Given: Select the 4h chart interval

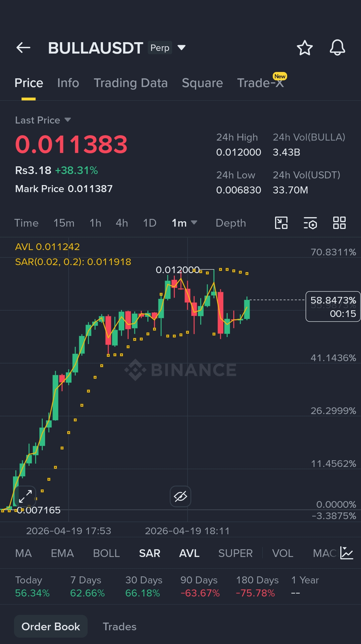Looking at the screenshot, I should click(122, 223).
